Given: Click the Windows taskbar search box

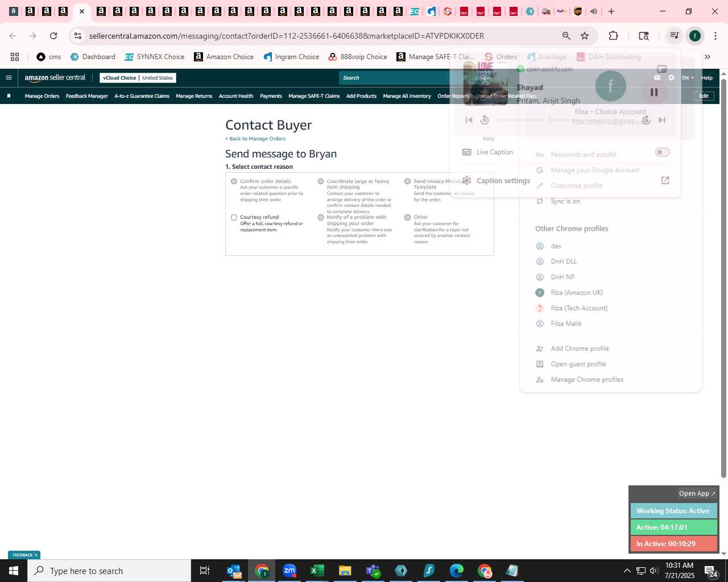Looking at the screenshot, I should click(x=109, y=571).
